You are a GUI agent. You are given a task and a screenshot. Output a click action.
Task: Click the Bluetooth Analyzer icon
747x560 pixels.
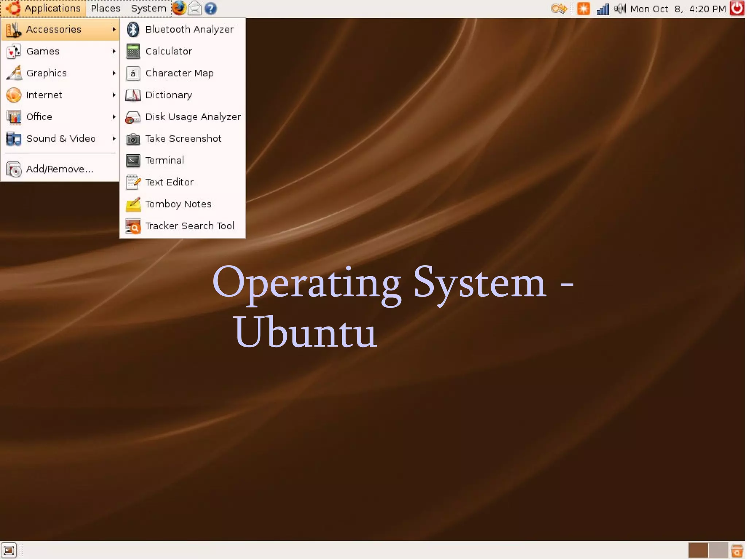133,29
